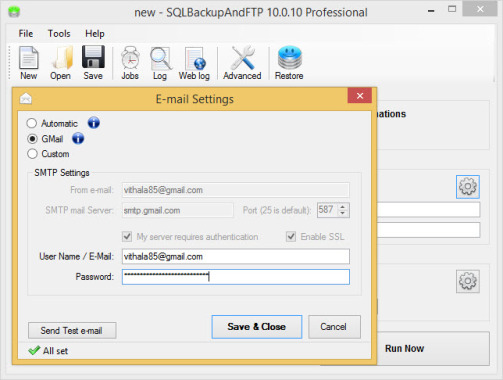Click the "SMTP Settings" group label
503x380 pixels.
click(62, 173)
